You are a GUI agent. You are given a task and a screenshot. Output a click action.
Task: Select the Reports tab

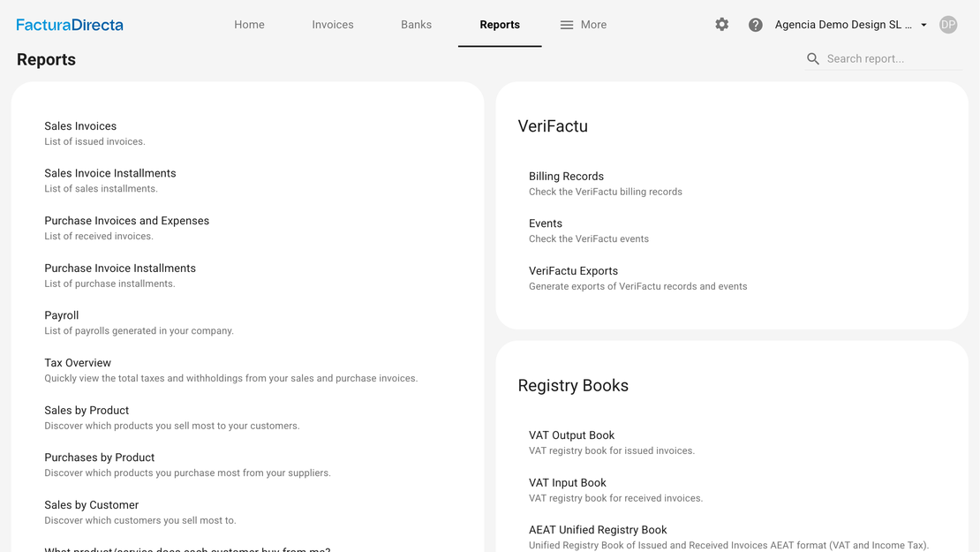click(500, 25)
